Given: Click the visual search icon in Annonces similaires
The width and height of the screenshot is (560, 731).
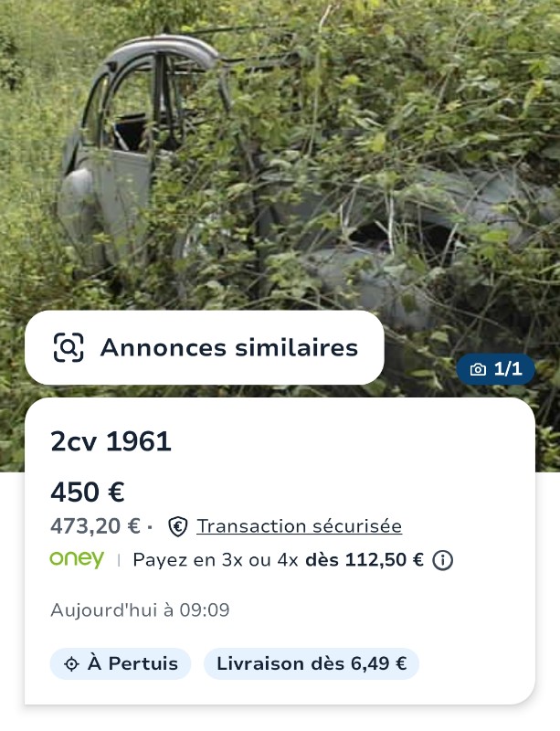Looking at the screenshot, I should pyautogui.click(x=69, y=347).
